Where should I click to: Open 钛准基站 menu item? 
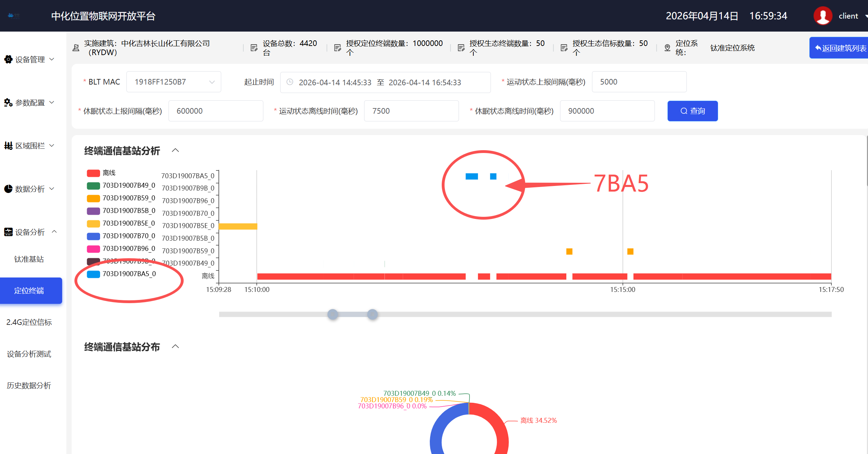tap(29, 259)
